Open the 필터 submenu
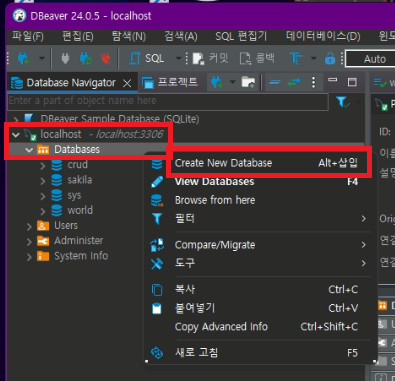The image size is (395, 381). tap(261, 219)
